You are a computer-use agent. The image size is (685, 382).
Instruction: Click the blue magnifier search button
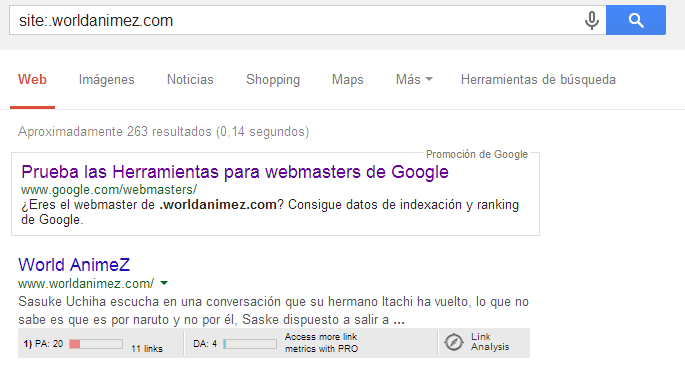coord(636,20)
